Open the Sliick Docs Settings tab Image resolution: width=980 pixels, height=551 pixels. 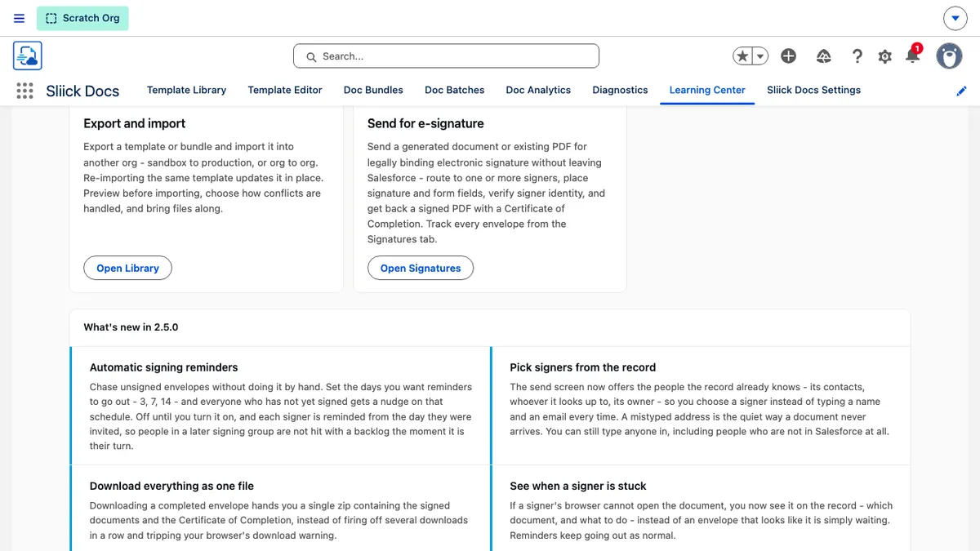(813, 90)
